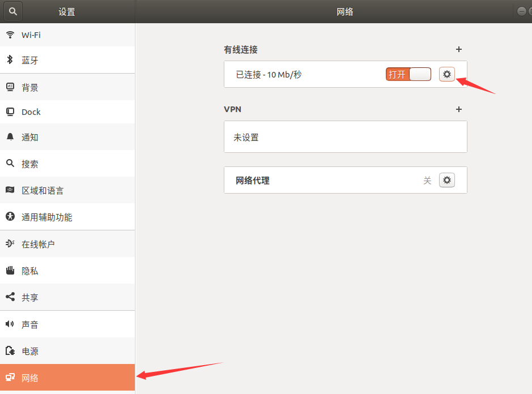Click the 搜索 magnifier icon in sidebar
This screenshot has height=394, width=532.
click(10, 163)
